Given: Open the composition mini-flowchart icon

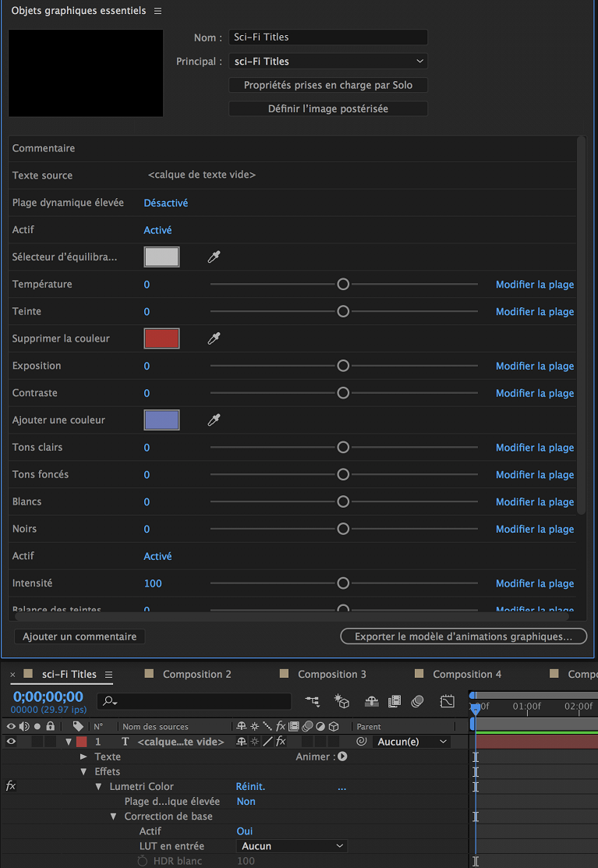Looking at the screenshot, I should point(313,701).
